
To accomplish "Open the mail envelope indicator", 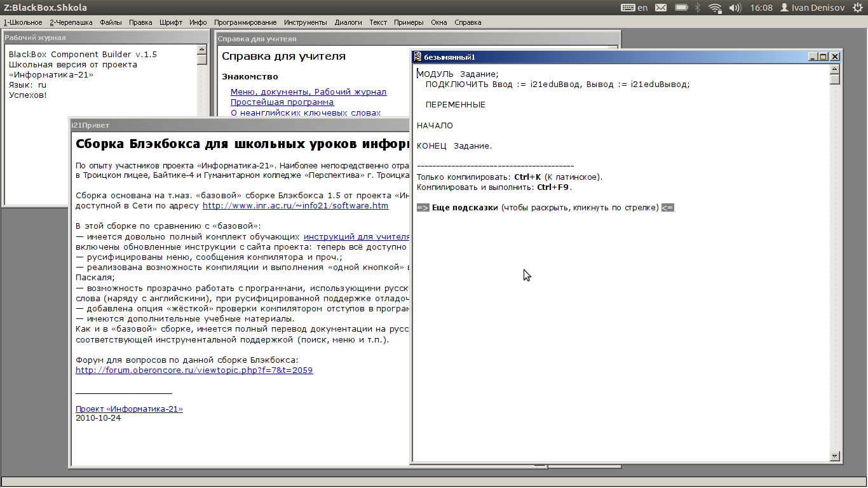I will (x=661, y=8).
